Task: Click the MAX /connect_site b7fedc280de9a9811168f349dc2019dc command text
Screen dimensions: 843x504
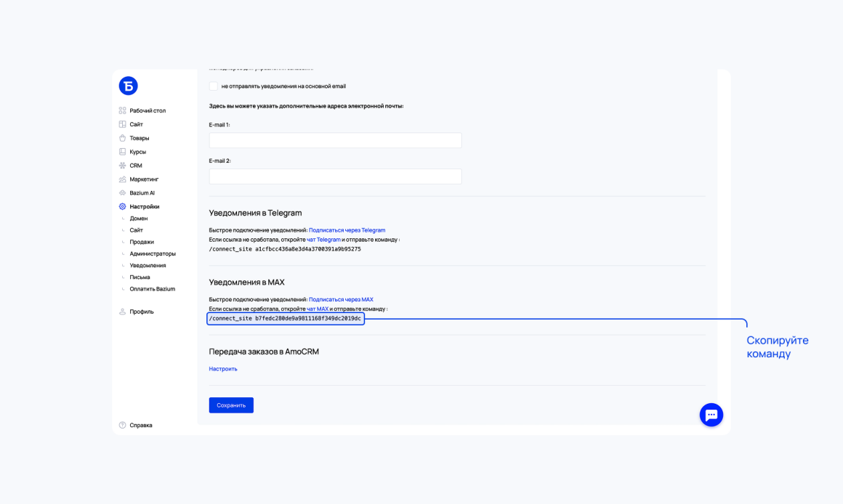Action: click(285, 319)
